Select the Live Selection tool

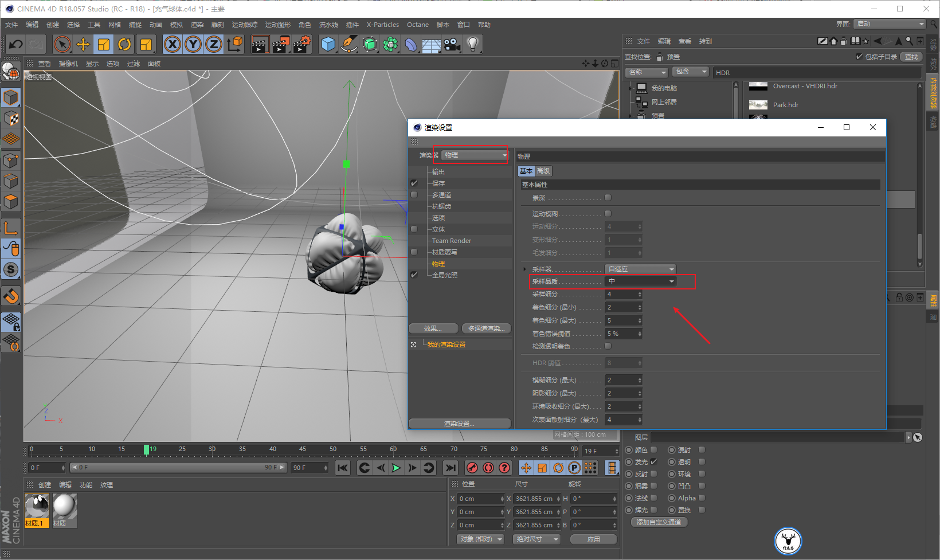tap(62, 44)
